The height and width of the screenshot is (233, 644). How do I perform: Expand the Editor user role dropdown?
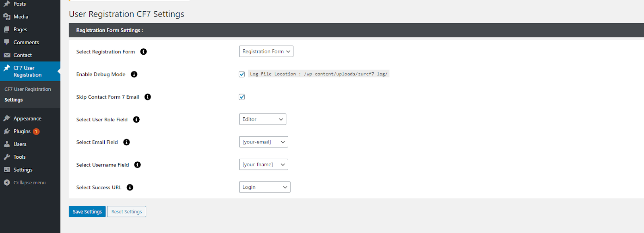pyautogui.click(x=262, y=119)
